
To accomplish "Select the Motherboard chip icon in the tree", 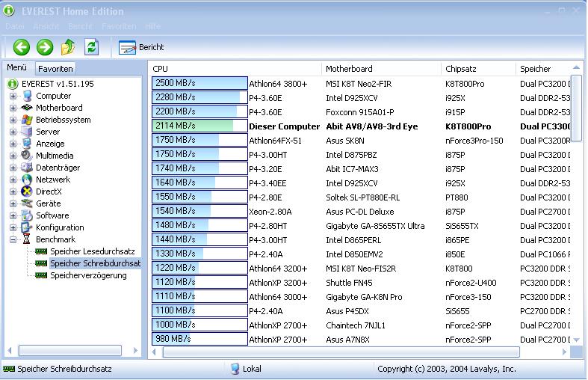I will (x=27, y=108).
